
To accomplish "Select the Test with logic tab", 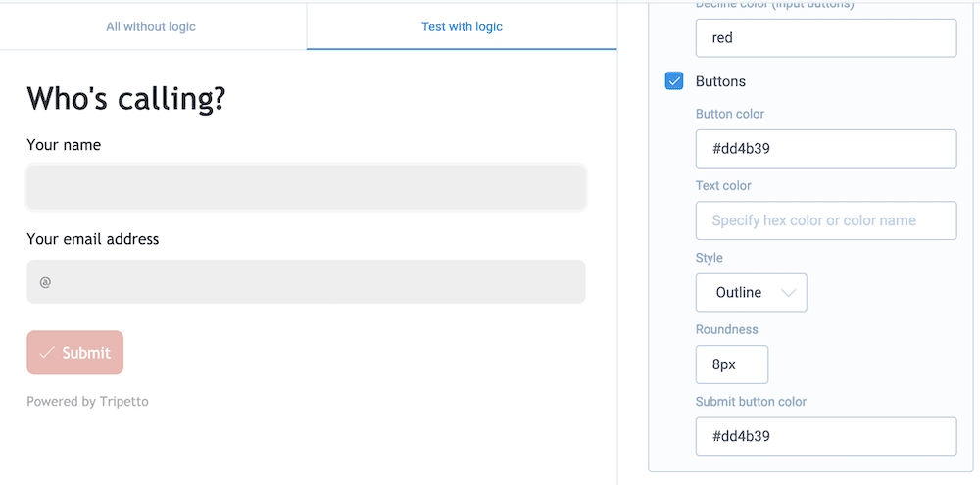I will point(462,26).
